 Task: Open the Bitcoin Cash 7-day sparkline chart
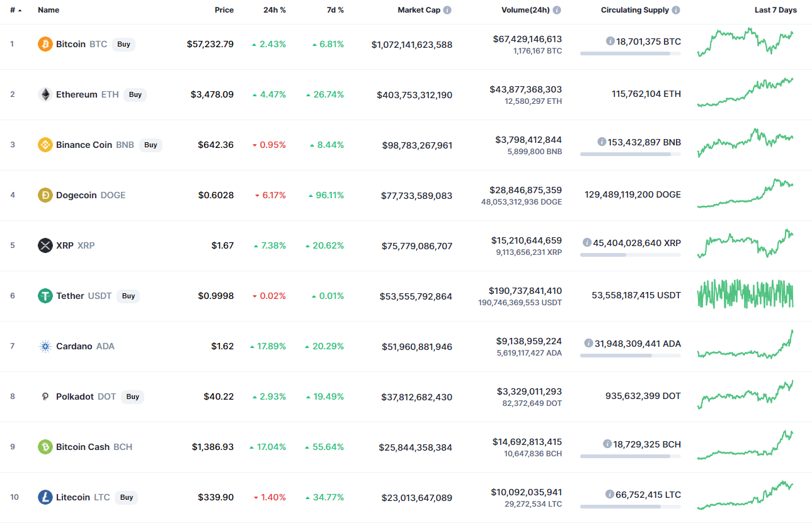746,445
